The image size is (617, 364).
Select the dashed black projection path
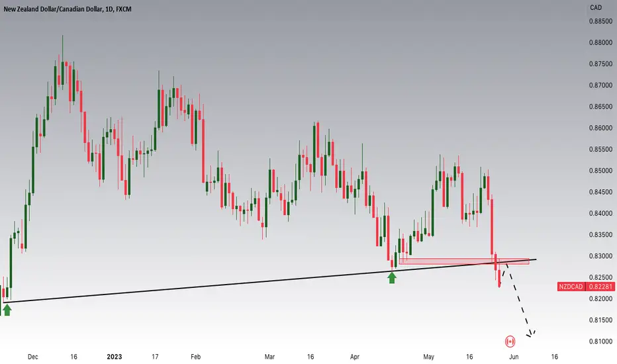[x=518, y=300]
